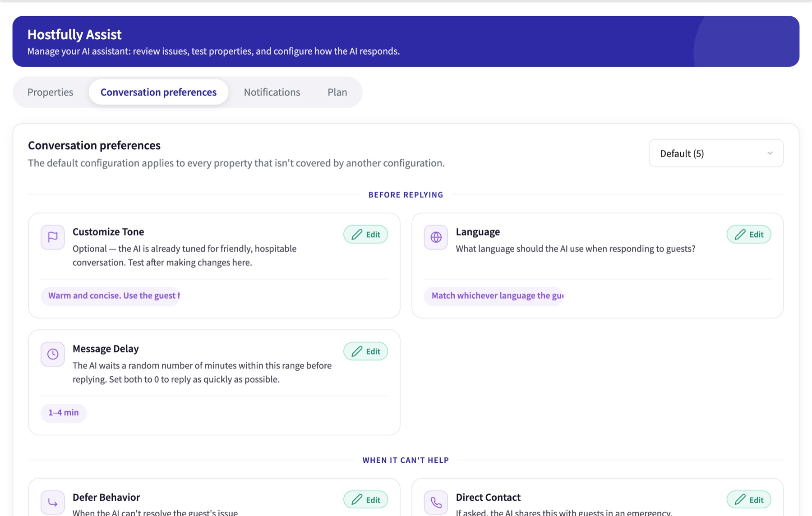
Task: Click the '1–4 min' delay chip
Action: pos(64,413)
